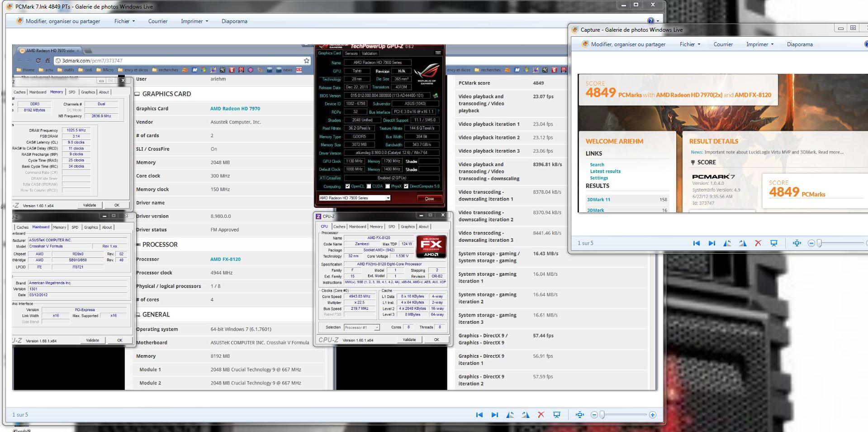868x432 pixels.
Task: Click bookmark star in browser address bar
Action: 306,61
